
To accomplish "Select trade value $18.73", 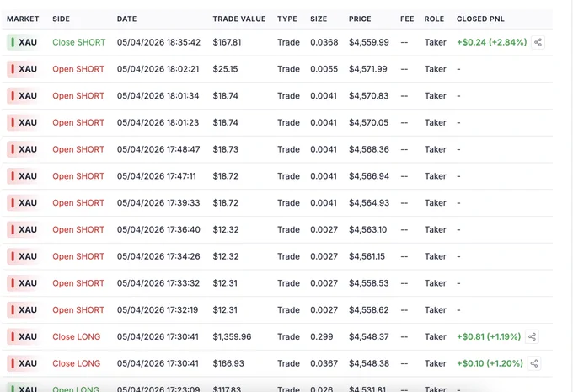I will 226,149.
